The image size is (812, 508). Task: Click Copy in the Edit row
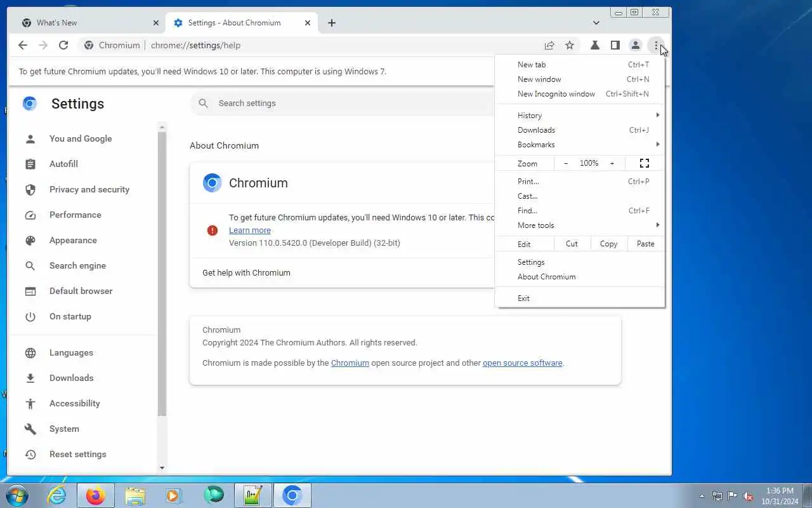608,244
